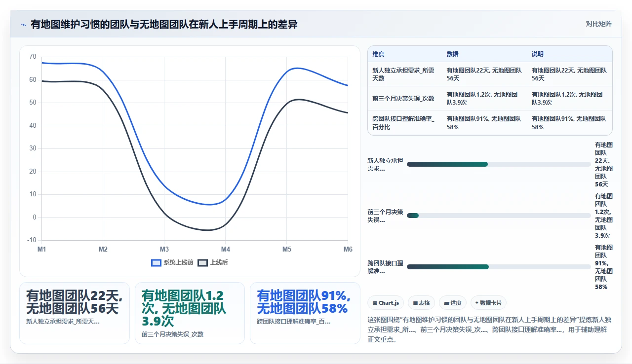This screenshot has width=632, height=364.
Task: Select the 数据卡片 tag chip
Action: [489, 303]
